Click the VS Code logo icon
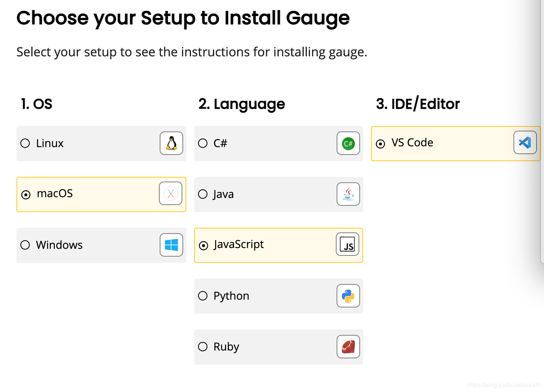 (525, 142)
